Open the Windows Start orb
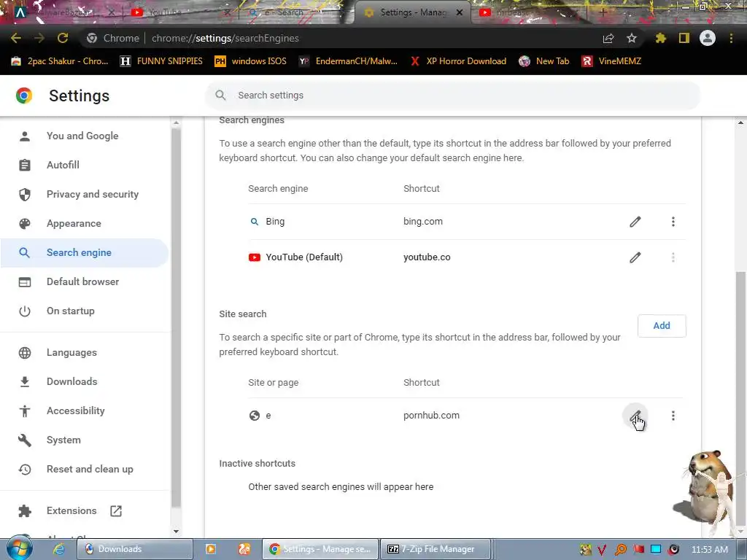Image resolution: width=747 pixels, height=560 pixels. pyautogui.click(x=19, y=548)
